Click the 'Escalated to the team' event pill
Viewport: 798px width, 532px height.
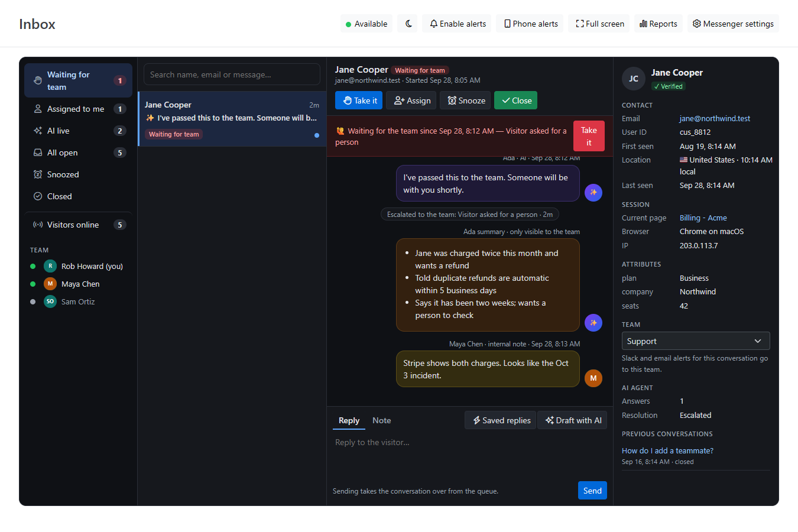[470, 215]
